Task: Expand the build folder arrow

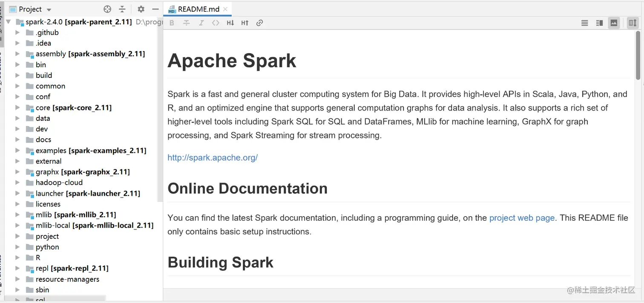Action: click(17, 75)
